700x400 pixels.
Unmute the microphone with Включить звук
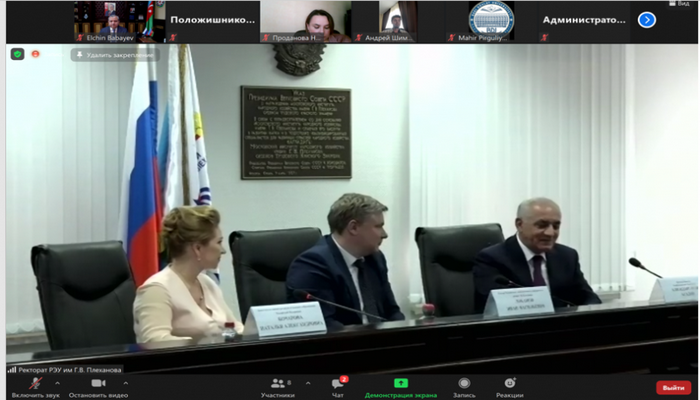(x=34, y=385)
